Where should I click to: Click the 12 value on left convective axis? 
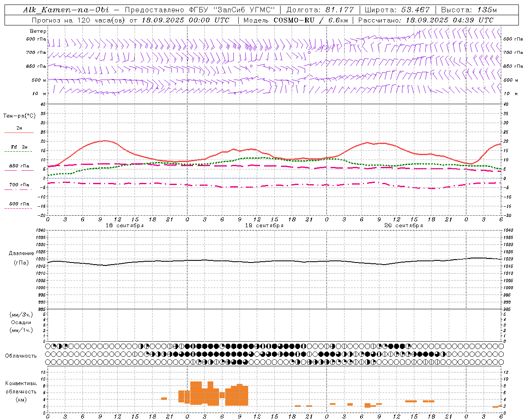43,372
